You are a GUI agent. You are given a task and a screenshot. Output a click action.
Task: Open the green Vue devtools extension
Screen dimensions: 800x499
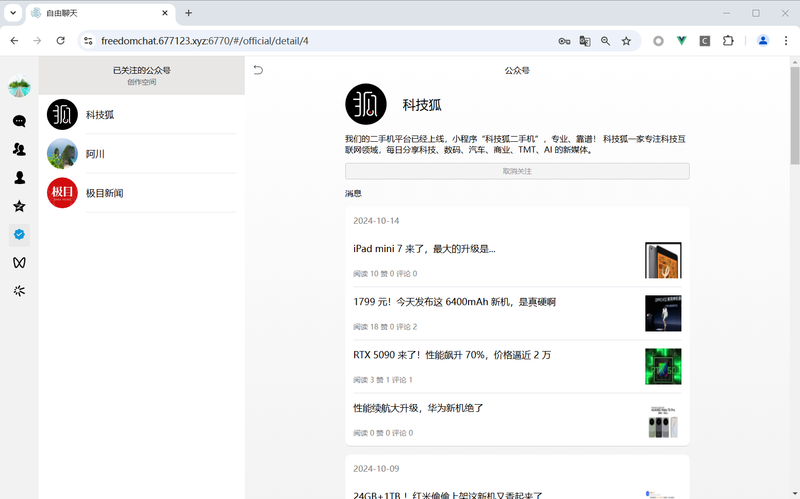pyautogui.click(x=681, y=41)
